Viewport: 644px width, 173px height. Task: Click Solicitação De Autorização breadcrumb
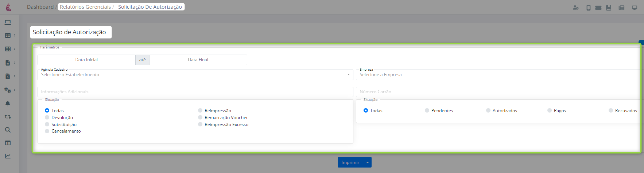point(150,7)
